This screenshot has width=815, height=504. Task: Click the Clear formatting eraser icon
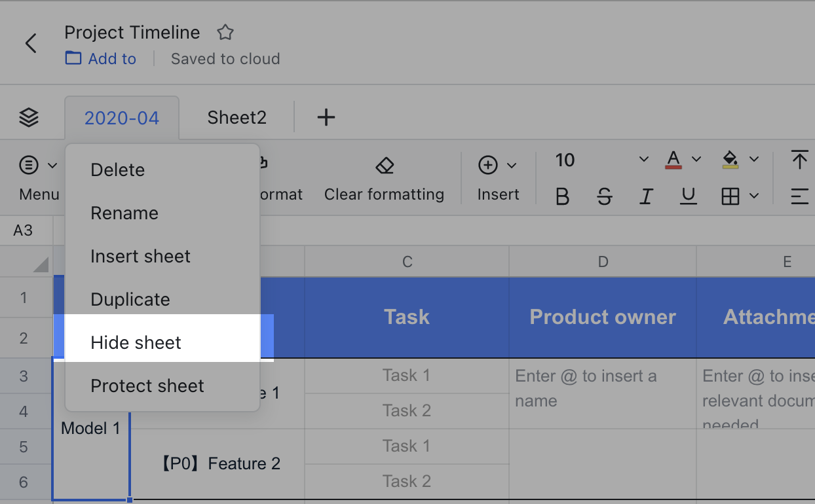pos(384,166)
